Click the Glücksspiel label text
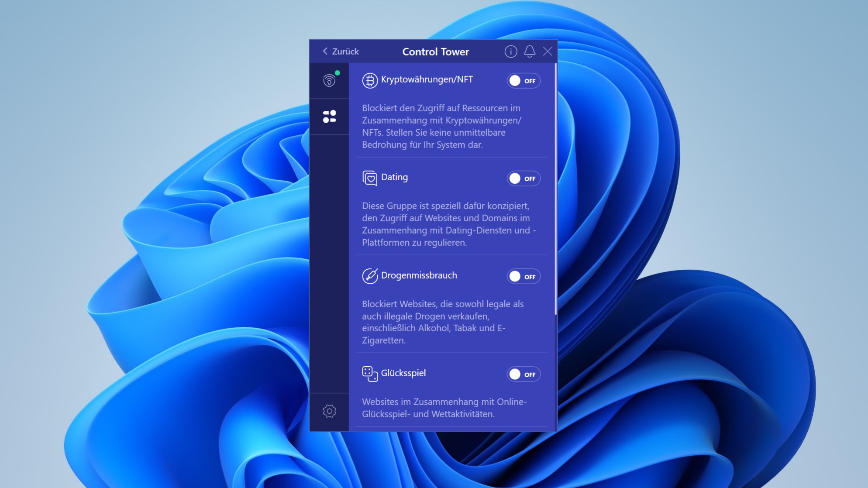Image resolution: width=868 pixels, height=488 pixels. [x=403, y=373]
